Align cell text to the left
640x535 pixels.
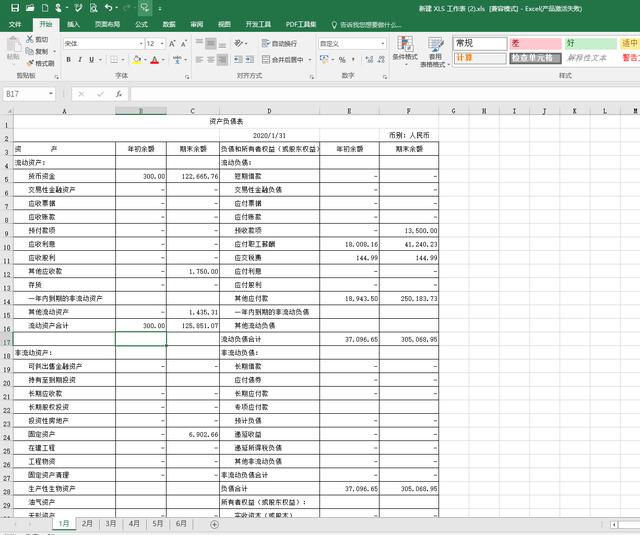pyautogui.click(x=199, y=60)
